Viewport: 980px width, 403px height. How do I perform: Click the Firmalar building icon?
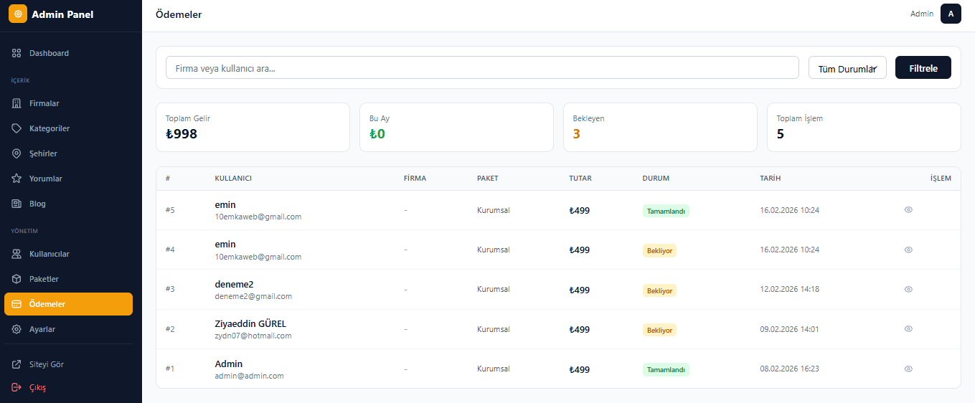point(17,103)
